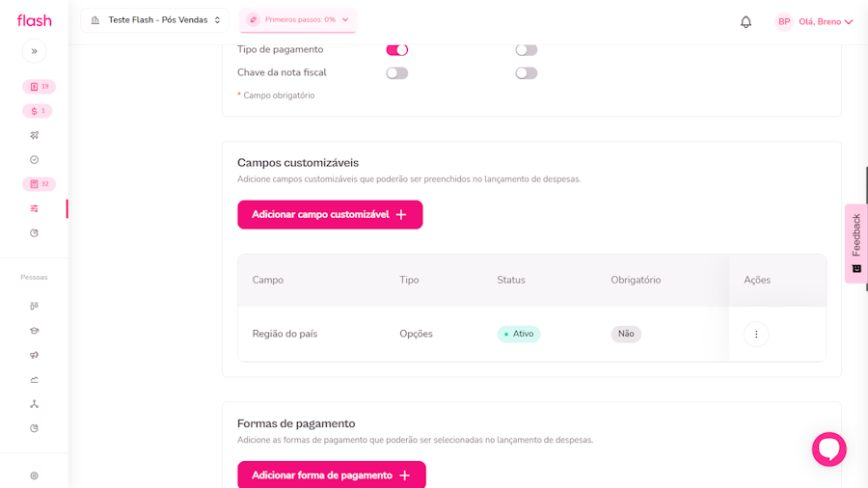Open the airplane travel icon in sidebar
Viewport: 868px width, 488px height.
coord(34,135)
